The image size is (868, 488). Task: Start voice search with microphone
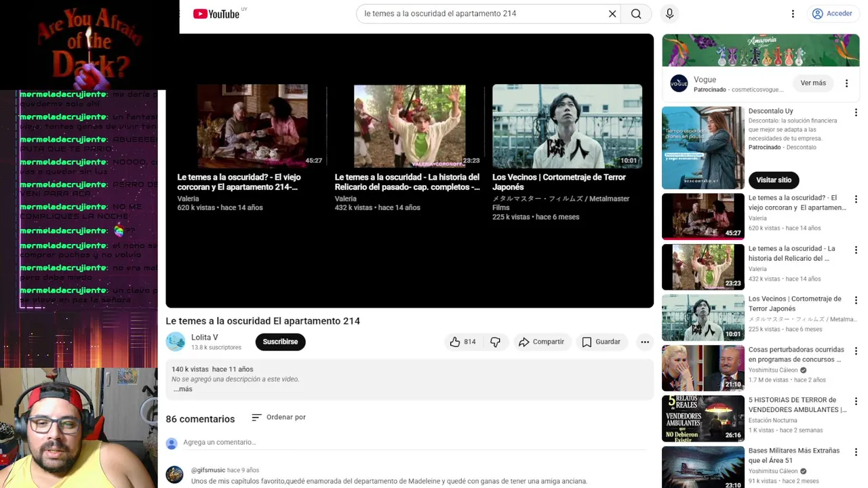(670, 14)
